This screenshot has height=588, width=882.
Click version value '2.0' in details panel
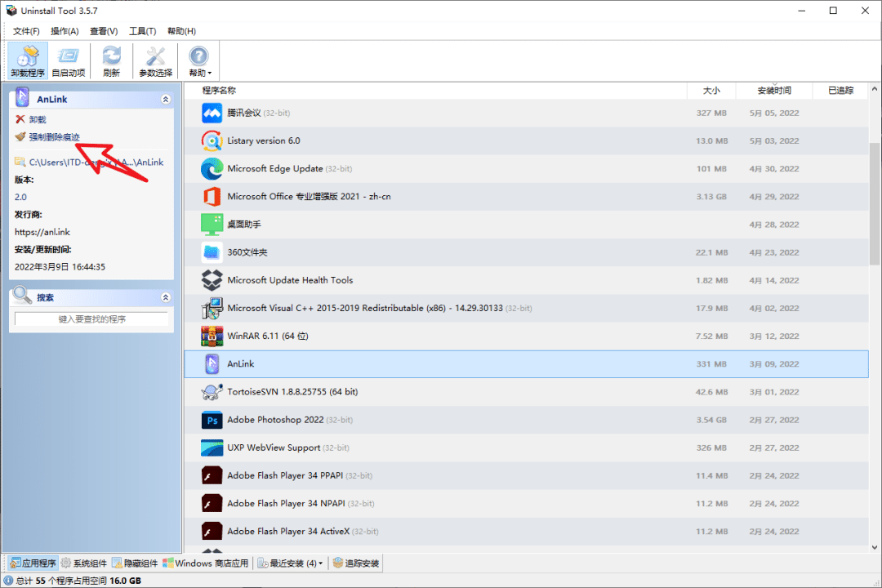point(20,197)
